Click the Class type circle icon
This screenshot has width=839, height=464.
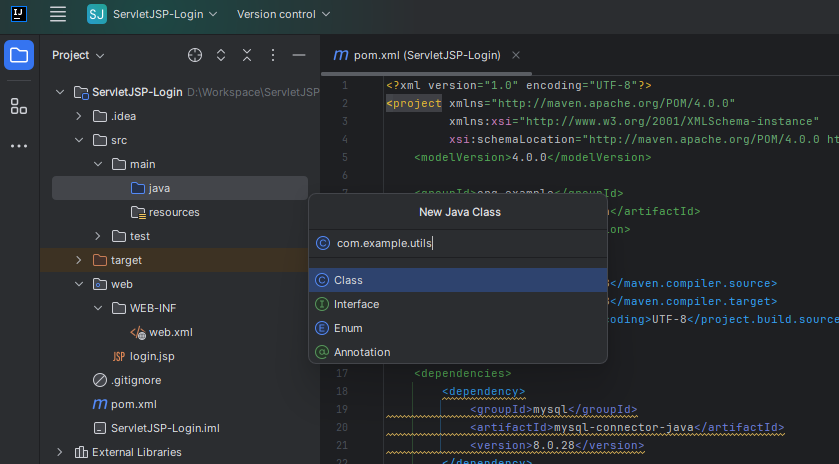point(322,280)
